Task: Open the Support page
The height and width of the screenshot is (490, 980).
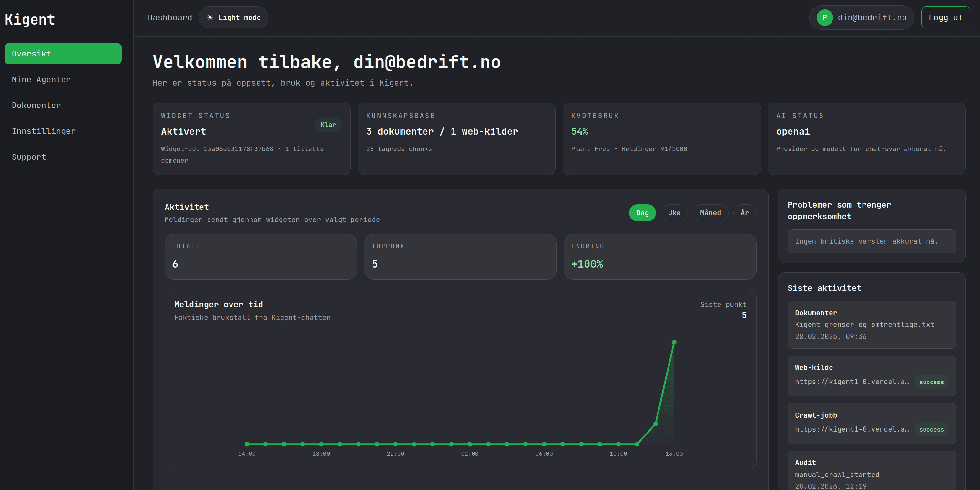Action: [x=29, y=157]
